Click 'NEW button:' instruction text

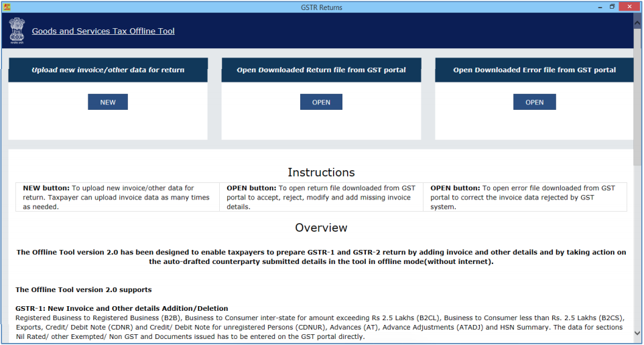(x=46, y=188)
